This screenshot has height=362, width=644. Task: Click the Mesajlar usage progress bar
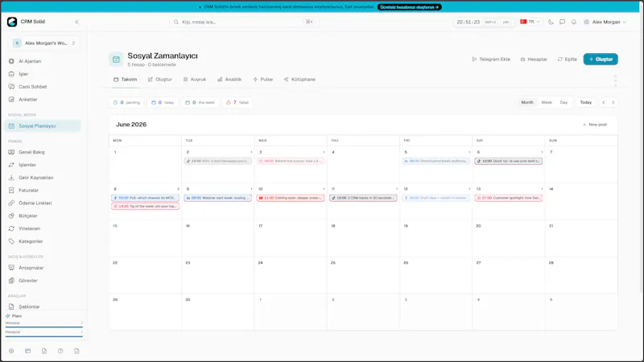point(44,327)
